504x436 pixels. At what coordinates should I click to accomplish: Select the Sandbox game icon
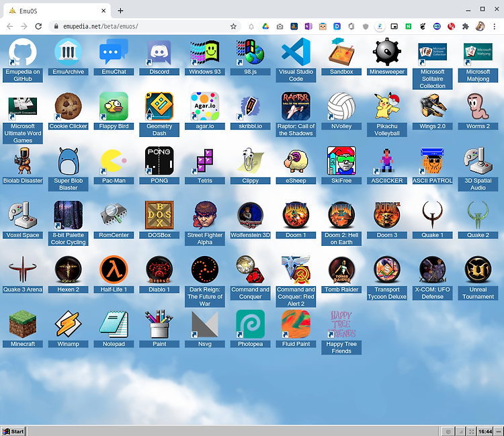tap(341, 52)
